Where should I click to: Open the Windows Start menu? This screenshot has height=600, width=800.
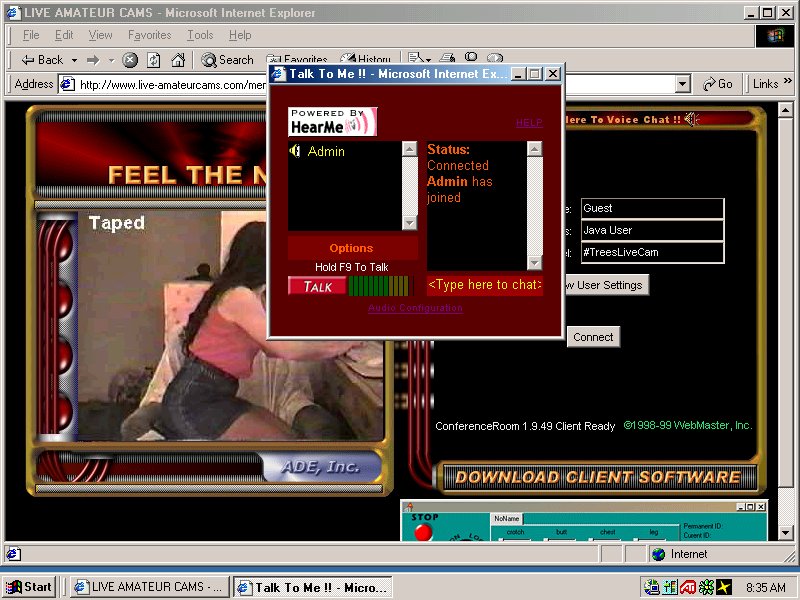tap(30, 587)
